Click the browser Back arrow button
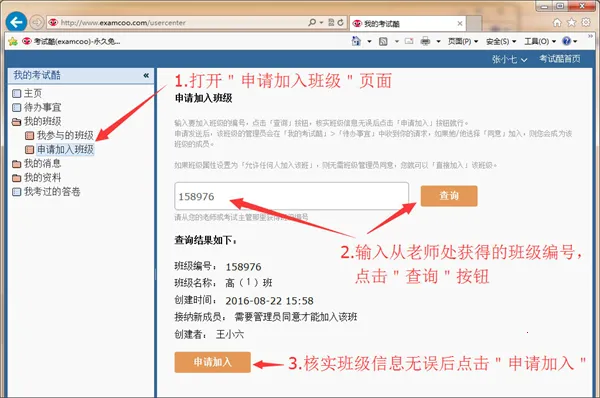The width and height of the screenshot is (600, 398). [16, 22]
